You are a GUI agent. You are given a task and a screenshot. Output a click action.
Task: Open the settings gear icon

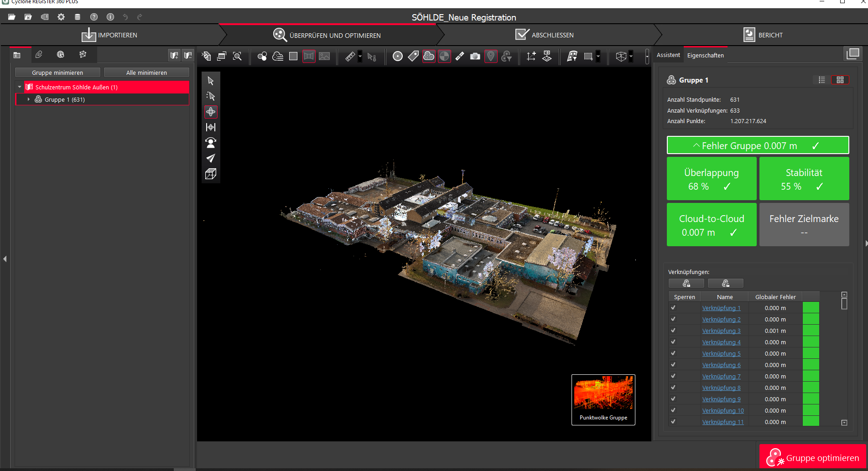(x=61, y=17)
